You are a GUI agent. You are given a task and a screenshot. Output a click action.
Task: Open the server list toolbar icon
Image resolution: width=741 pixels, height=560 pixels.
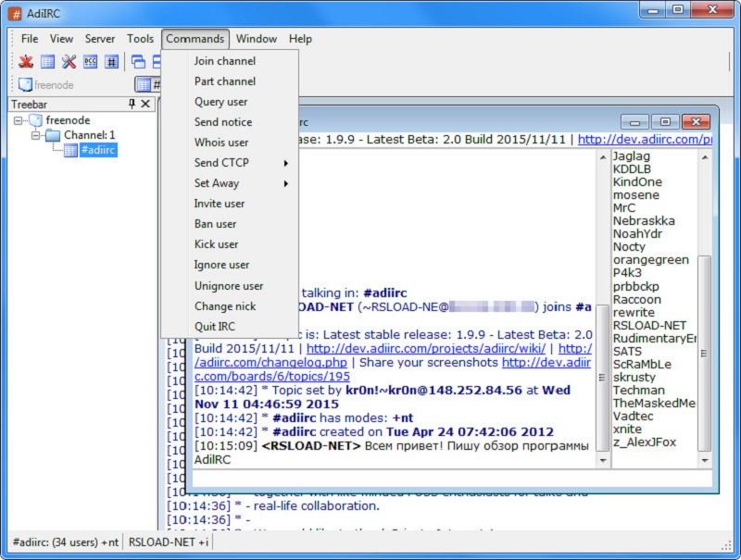47,61
